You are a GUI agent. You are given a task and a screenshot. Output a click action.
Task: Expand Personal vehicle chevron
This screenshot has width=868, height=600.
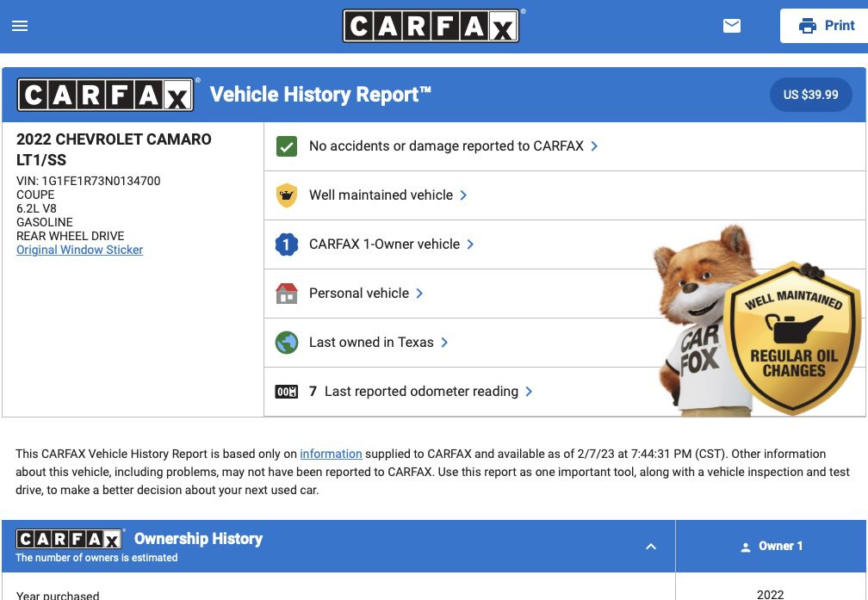(x=419, y=294)
